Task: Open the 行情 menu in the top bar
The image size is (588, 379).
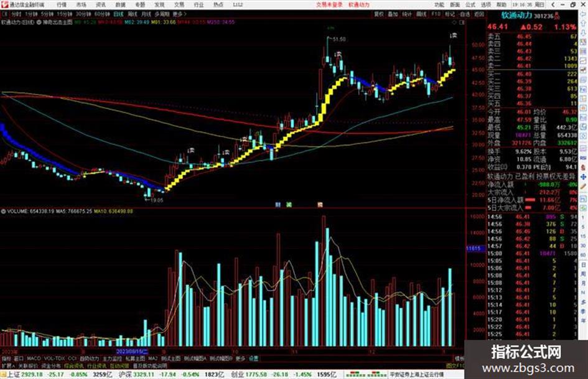Action: [62, 4]
